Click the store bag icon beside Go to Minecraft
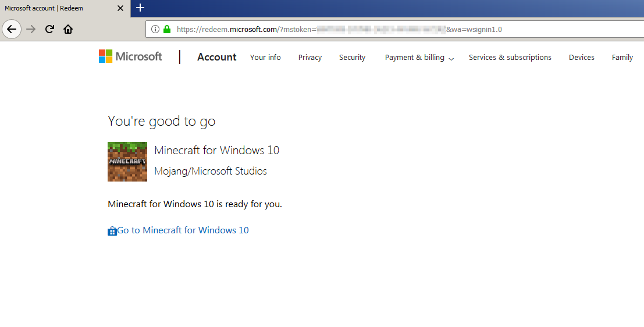 click(x=112, y=231)
